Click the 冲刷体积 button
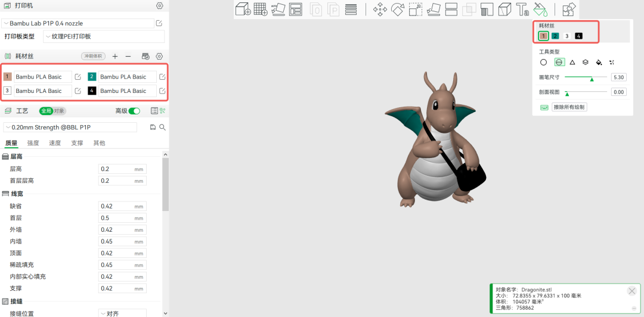Screen dimensions: 644x317 coord(93,56)
